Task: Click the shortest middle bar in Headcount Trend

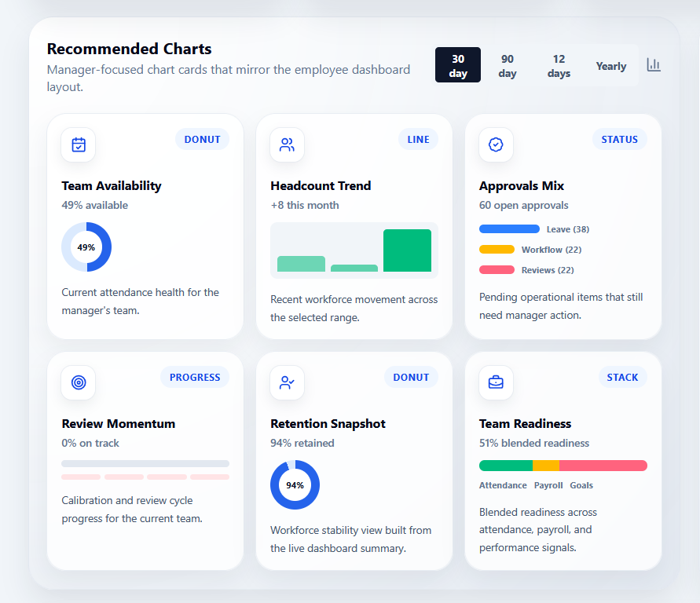Action: [x=354, y=268]
